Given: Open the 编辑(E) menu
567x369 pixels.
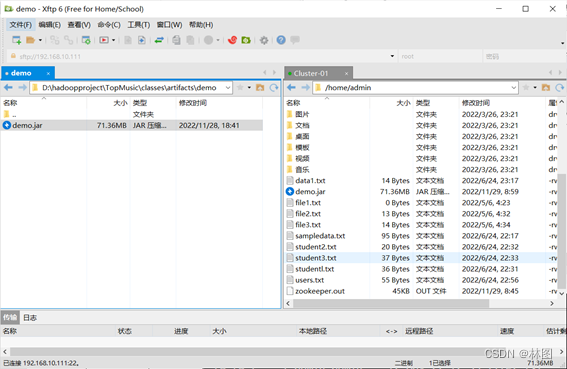Looking at the screenshot, I should [50, 25].
